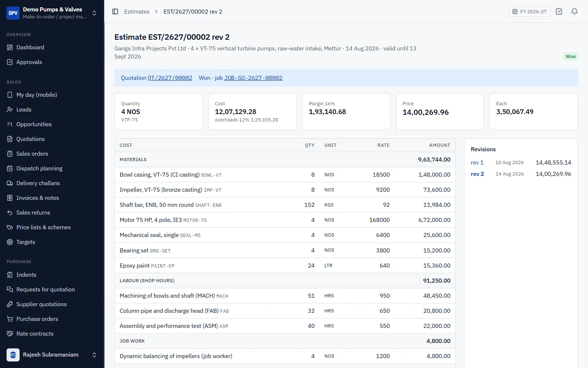This screenshot has height=368, width=588.
Task: Open the FY 2026-27 year selector
Action: point(529,11)
